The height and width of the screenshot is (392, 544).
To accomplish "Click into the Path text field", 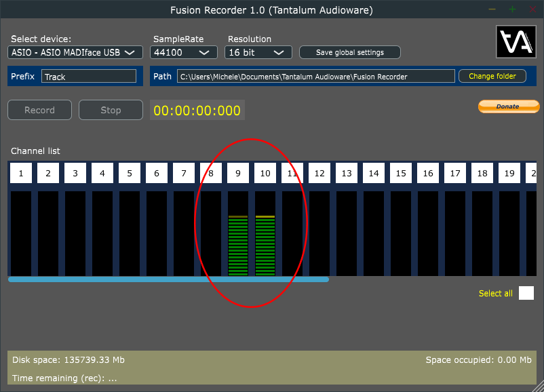I will pyautogui.click(x=315, y=77).
